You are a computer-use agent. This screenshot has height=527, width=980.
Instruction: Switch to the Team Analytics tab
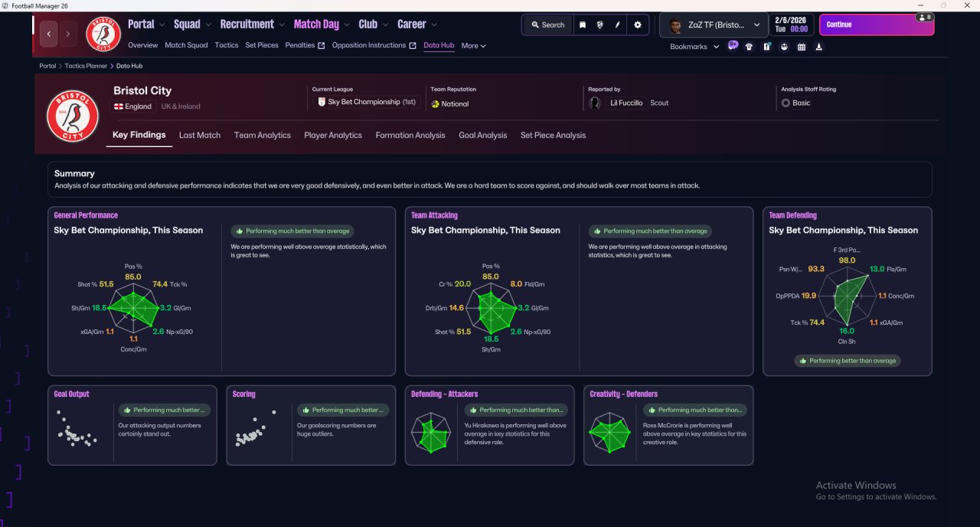263,136
